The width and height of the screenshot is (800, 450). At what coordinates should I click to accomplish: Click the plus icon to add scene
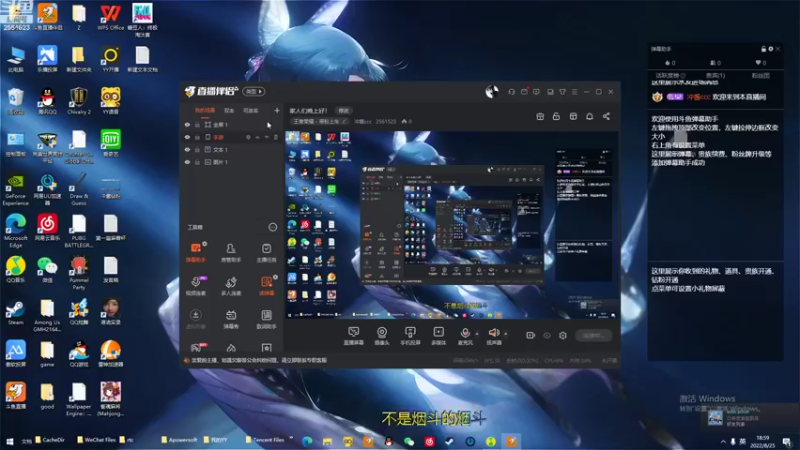point(277,110)
